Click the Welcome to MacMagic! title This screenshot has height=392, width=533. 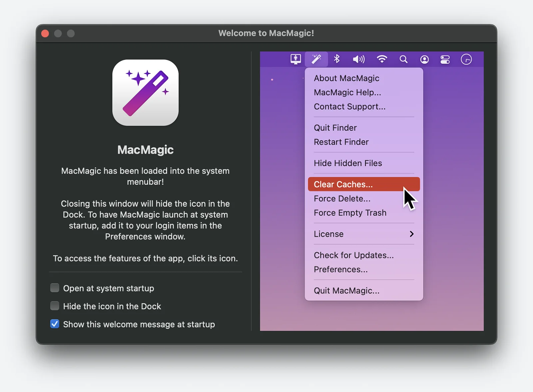266,33
